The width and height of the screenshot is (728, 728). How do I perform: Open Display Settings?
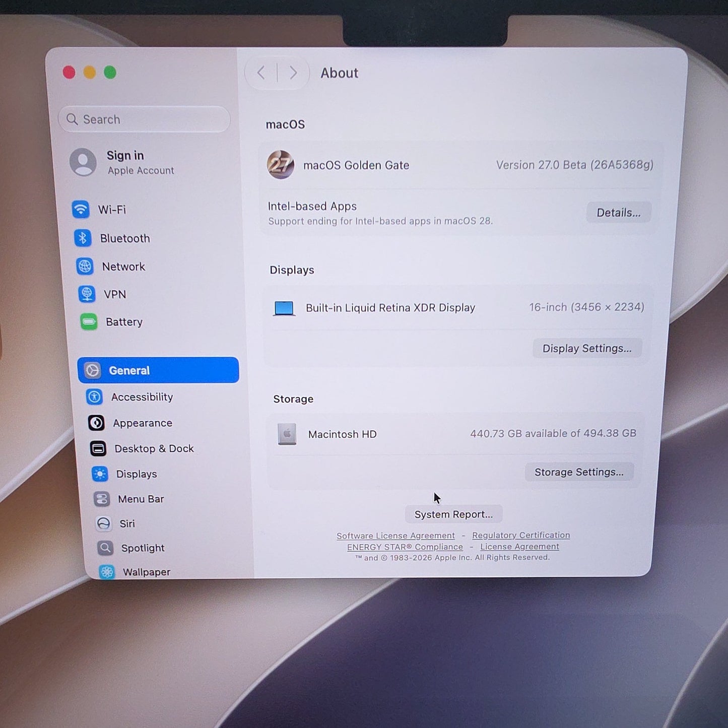point(587,348)
